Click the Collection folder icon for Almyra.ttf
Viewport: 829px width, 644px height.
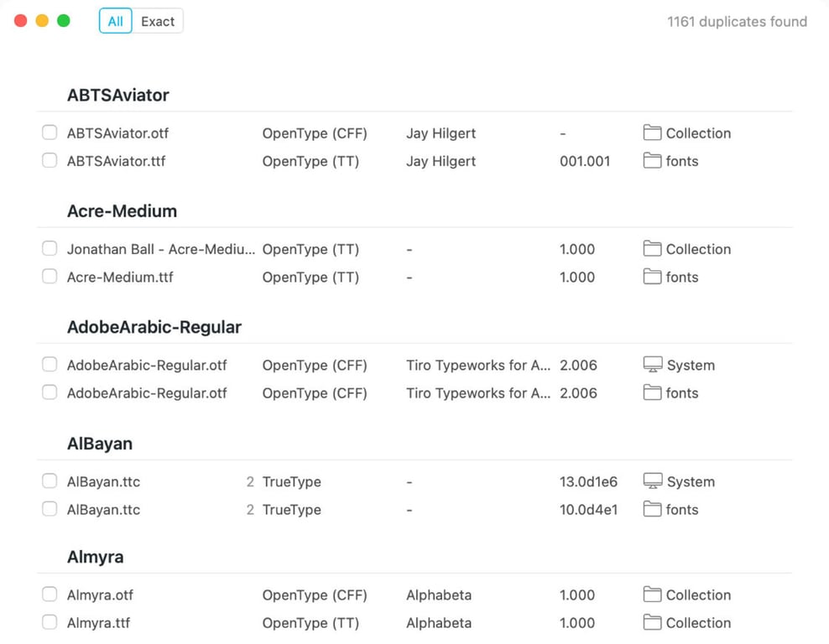click(x=652, y=622)
